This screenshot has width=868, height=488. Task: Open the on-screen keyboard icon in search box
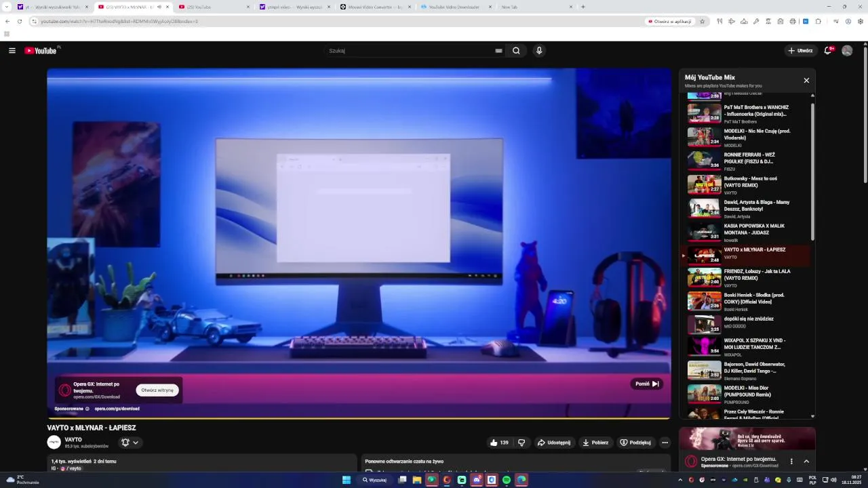pyautogui.click(x=498, y=51)
